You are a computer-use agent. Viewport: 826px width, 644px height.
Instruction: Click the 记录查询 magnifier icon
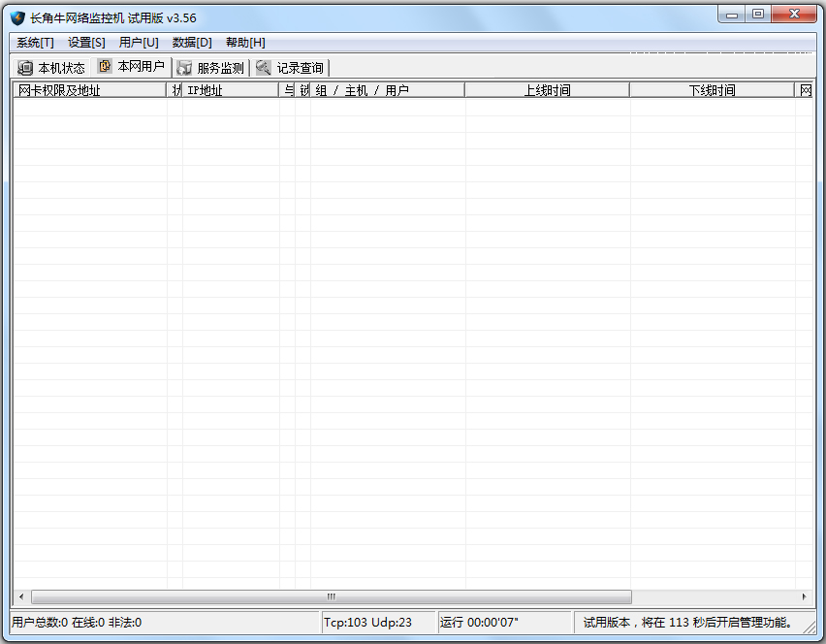tap(264, 68)
